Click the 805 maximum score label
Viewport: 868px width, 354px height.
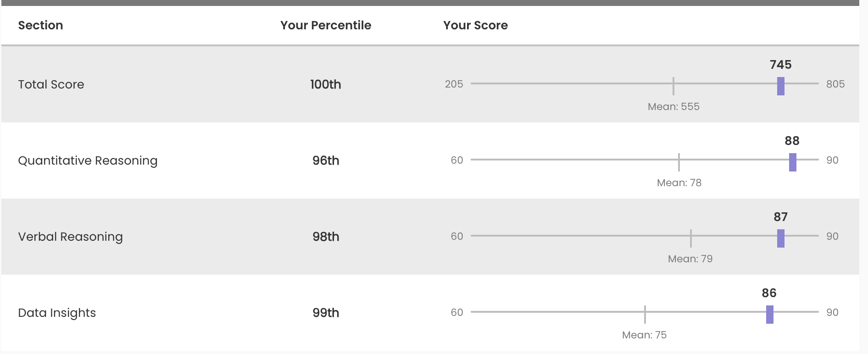pos(835,84)
